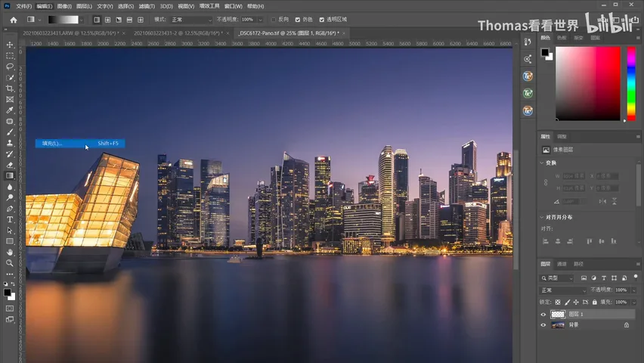Open the options bar 不透明度 dropdown arrow
Image resolution: width=644 pixels, height=363 pixels.
coord(260,20)
